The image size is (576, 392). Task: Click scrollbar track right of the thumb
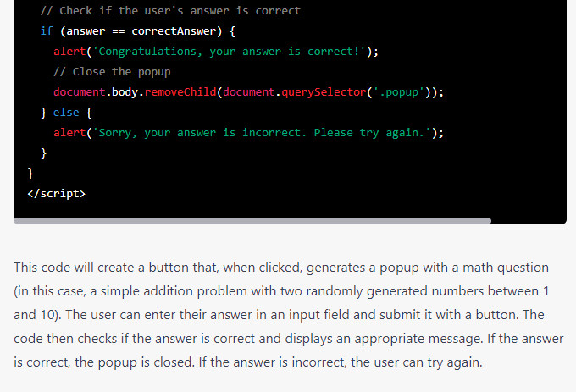pyautogui.click(x=529, y=221)
